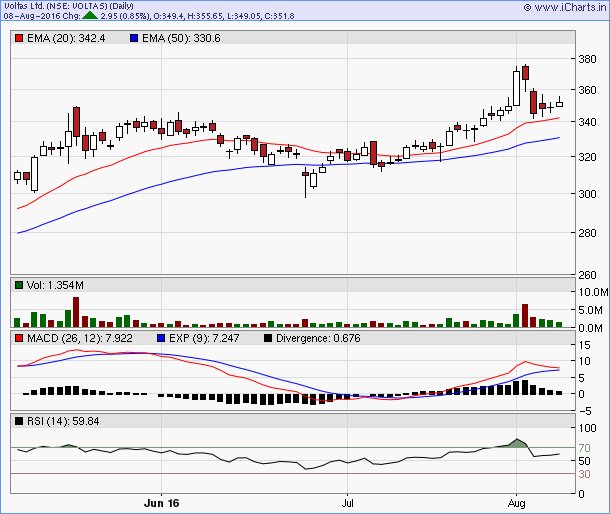Click the green Vol legend swatch

click(x=19, y=285)
